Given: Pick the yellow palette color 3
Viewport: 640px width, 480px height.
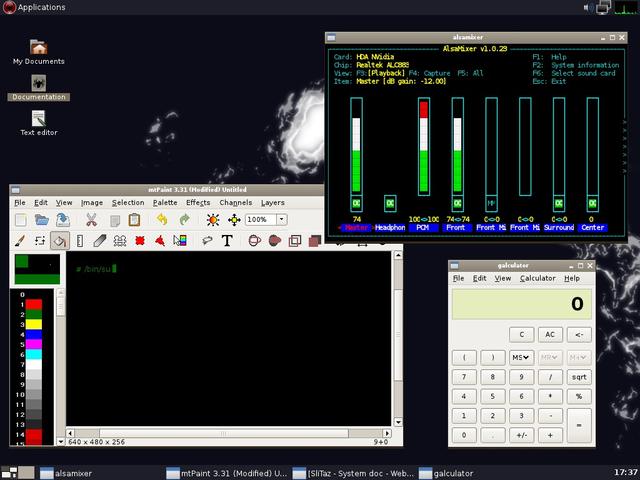Looking at the screenshot, I should 34,324.
